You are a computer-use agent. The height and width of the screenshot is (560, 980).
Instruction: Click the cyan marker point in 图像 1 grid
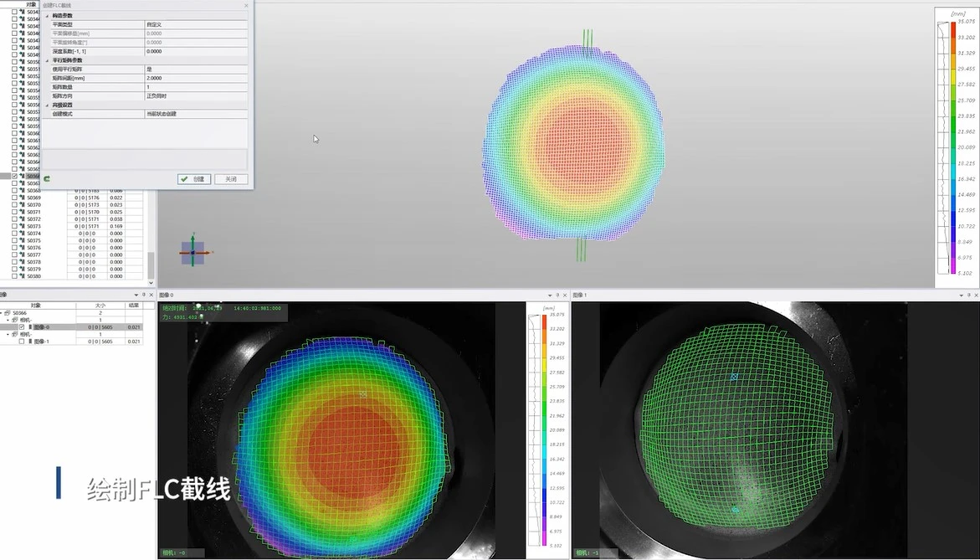pyautogui.click(x=734, y=378)
